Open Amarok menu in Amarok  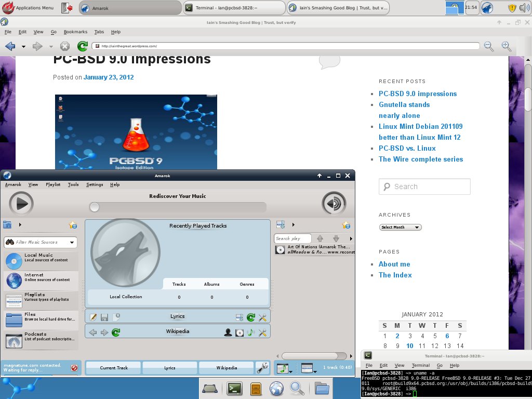[13, 184]
